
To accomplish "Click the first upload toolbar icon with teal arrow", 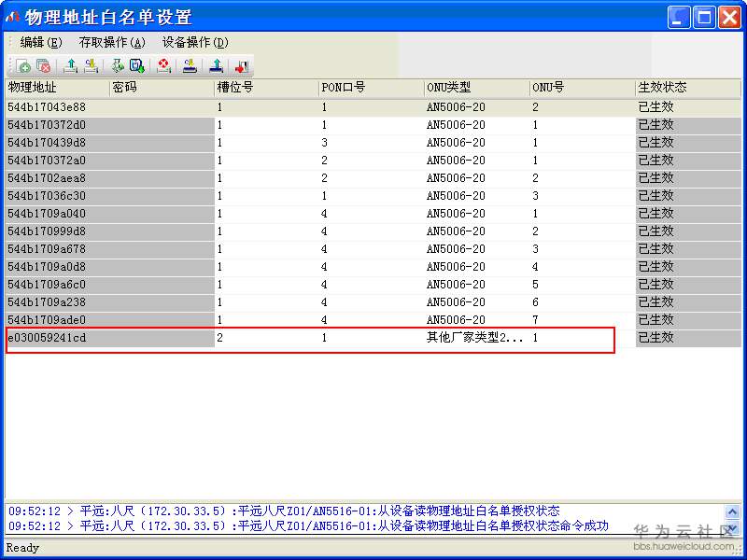I will (71, 65).
